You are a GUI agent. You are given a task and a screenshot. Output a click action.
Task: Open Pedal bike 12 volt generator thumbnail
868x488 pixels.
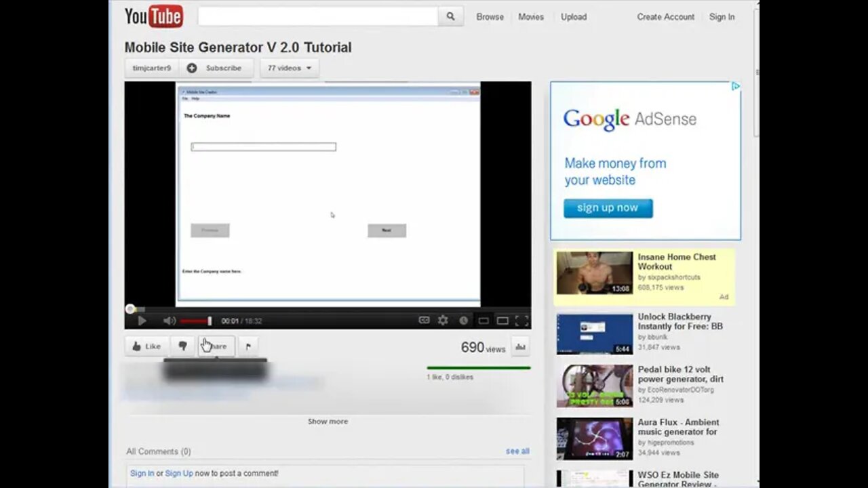tap(595, 386)
